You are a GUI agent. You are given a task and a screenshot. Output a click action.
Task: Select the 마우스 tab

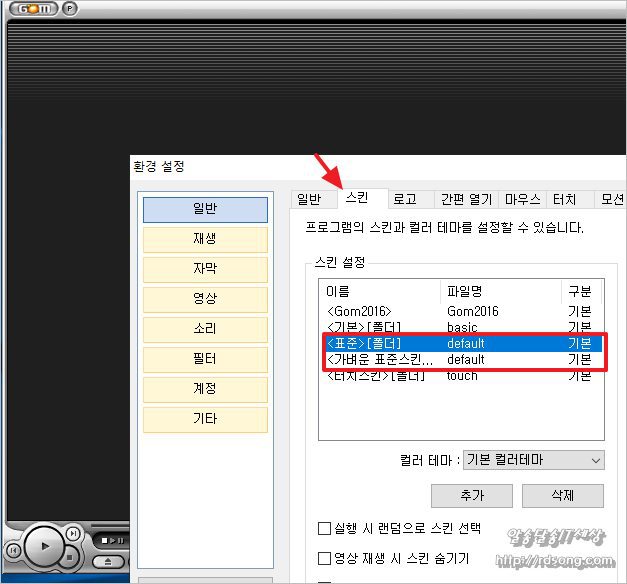pos(522,199)
